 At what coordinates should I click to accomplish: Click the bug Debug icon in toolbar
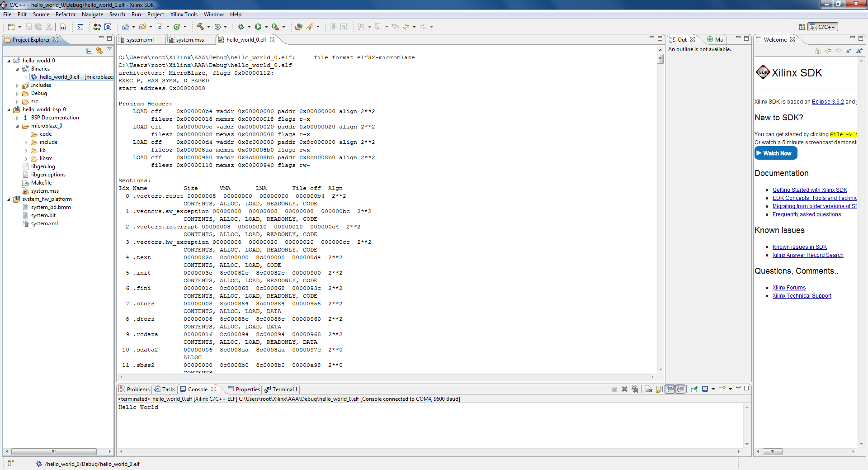241,27
